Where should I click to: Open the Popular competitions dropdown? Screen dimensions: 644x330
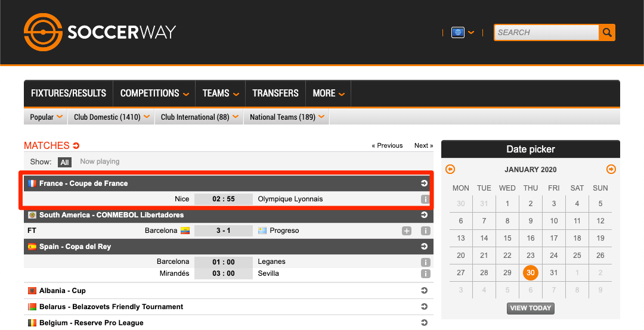pyautogui.click(x=46, y=117)
